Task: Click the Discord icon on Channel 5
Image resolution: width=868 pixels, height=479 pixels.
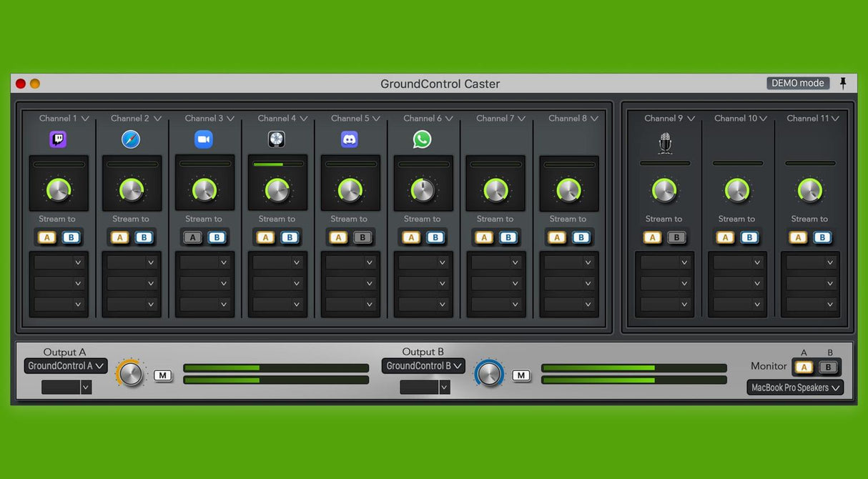Action: [350, 139]
